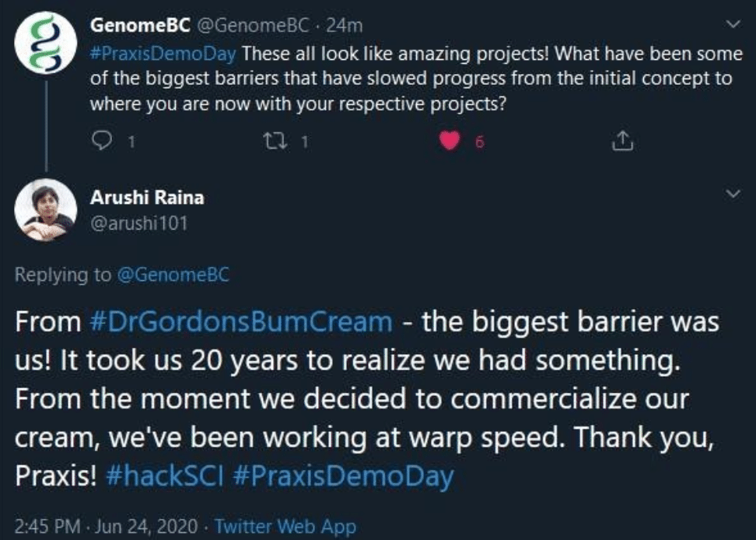Open the #hackSCI hashtag
Viewport: 756px width, 540px height.
tap(162, 477)
